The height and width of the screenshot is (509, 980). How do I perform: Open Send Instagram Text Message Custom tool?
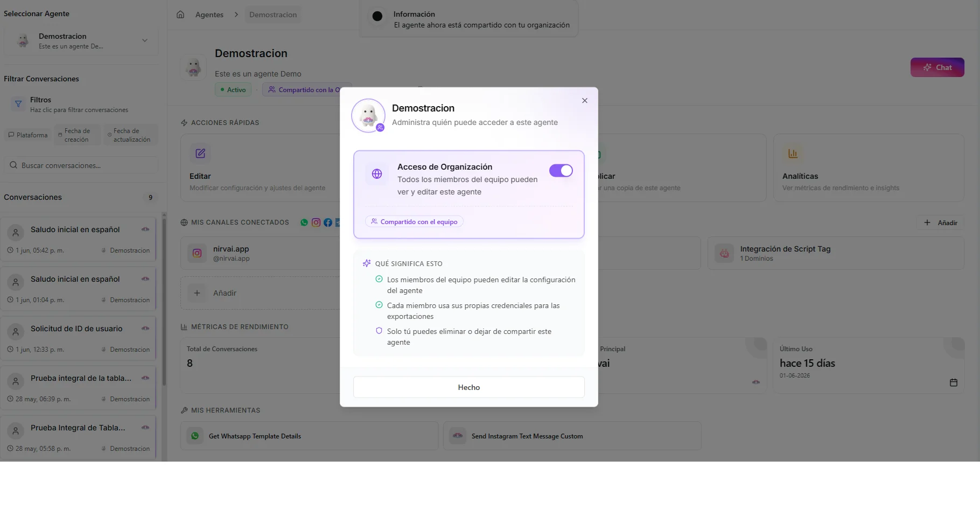572,436
